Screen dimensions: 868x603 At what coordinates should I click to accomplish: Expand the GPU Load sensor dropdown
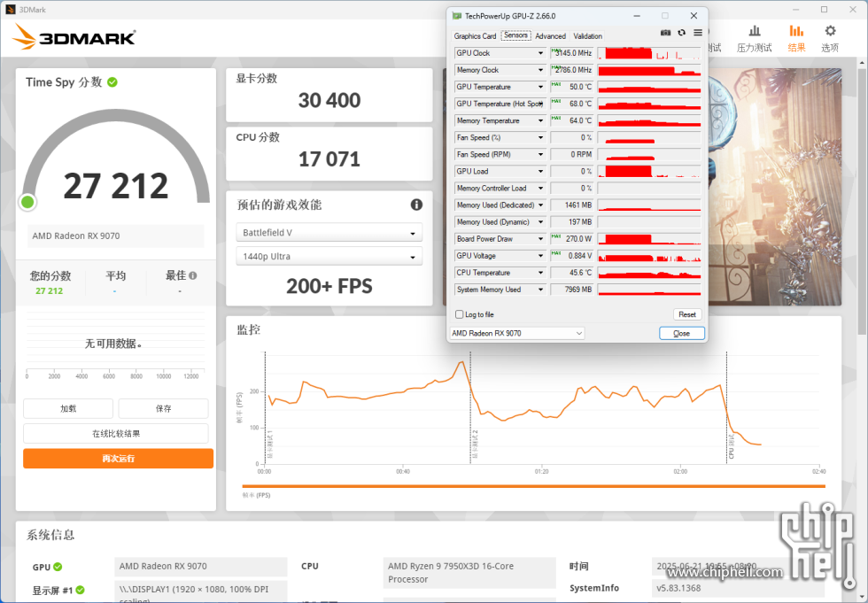pyautogui.click(x=541, y=172)
